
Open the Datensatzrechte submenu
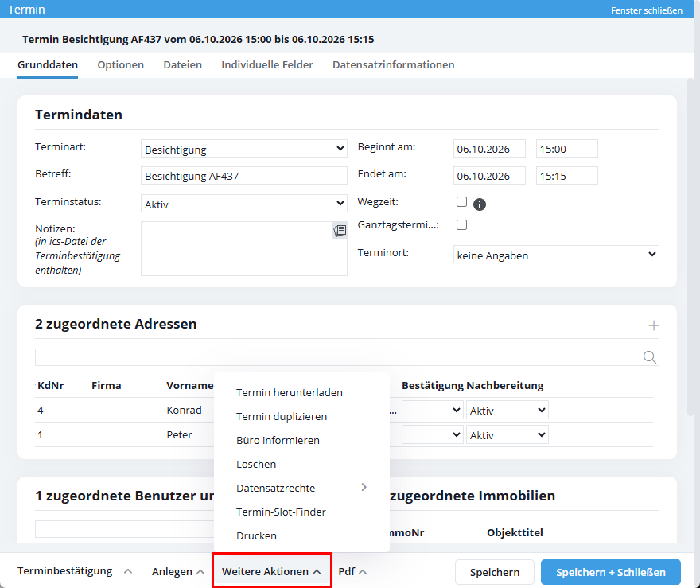(301, 488)
